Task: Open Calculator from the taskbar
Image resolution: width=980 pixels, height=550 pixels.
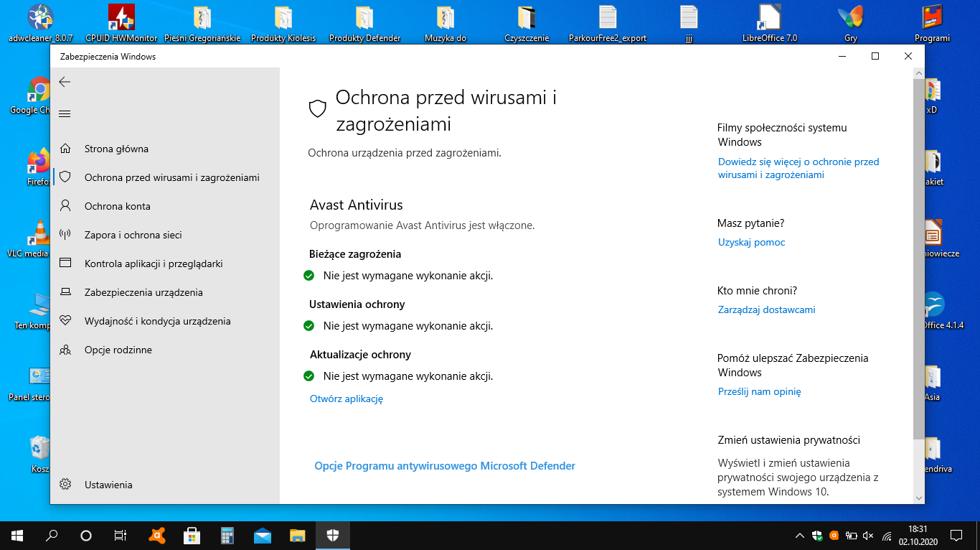Action: [227, 536]
